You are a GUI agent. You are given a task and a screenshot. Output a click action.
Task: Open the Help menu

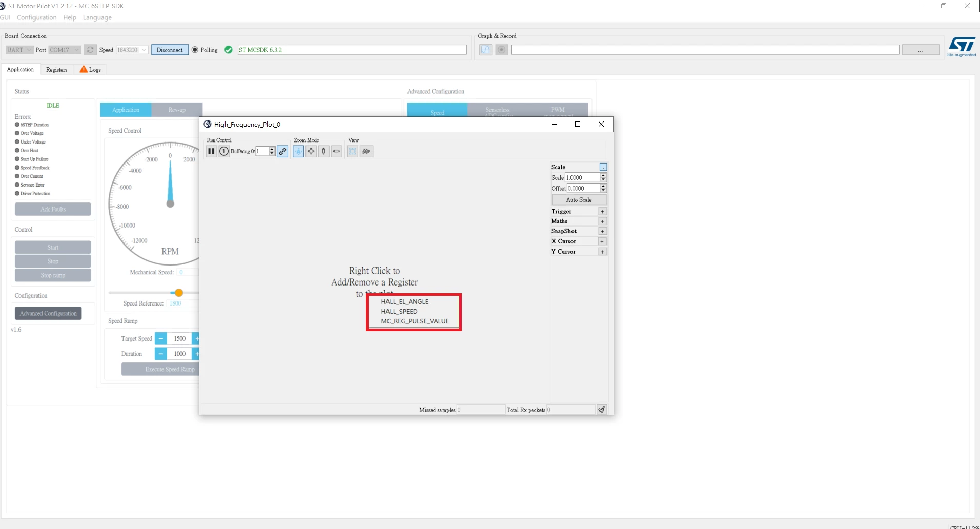[70, 17]
